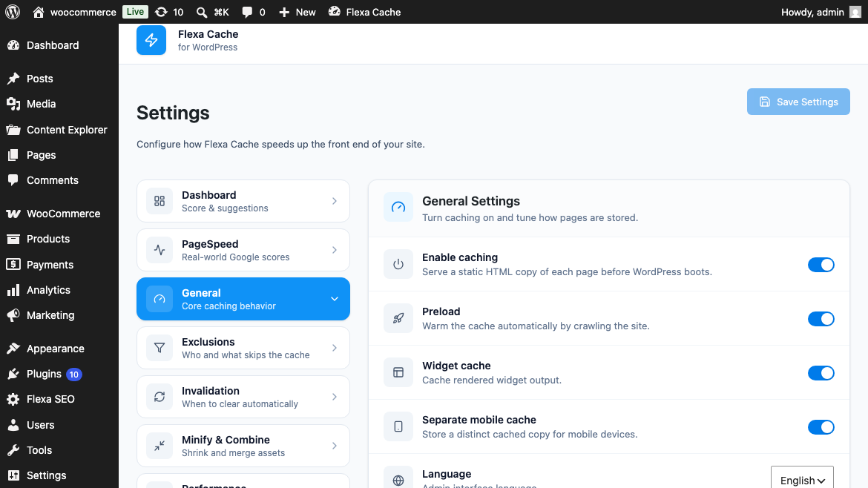868x488 pixels.
Task: Open the Payments sidebar link
Action: pos(59,265)
